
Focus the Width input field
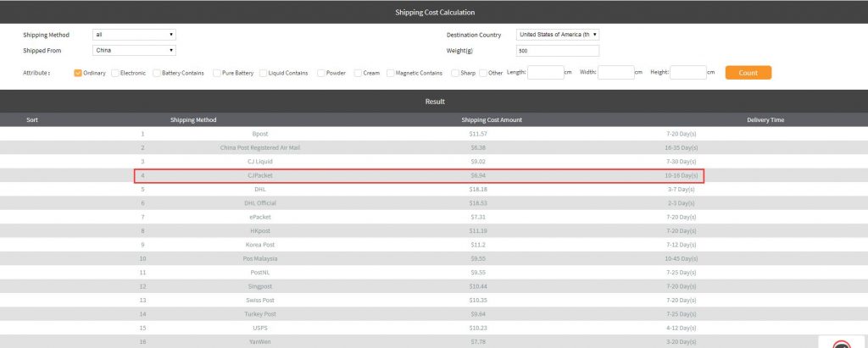click(616, 73)
